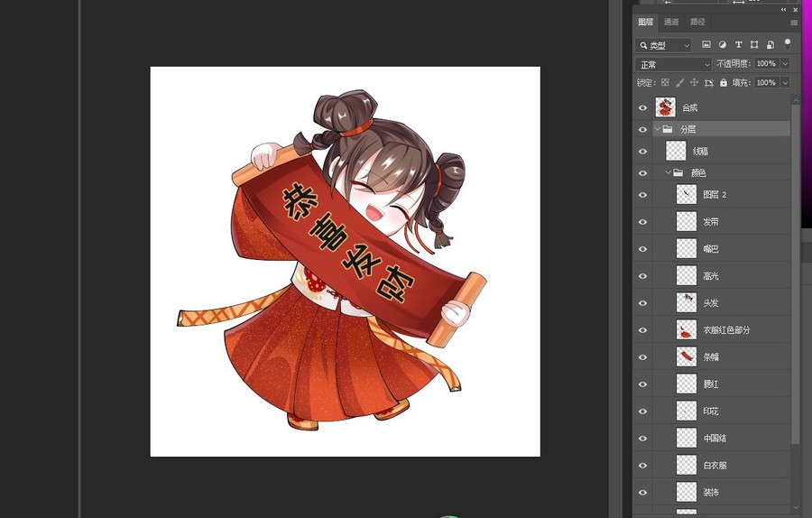
Task: Close the layers panel group
Action: pyautogui.click(x=796, y=9)
